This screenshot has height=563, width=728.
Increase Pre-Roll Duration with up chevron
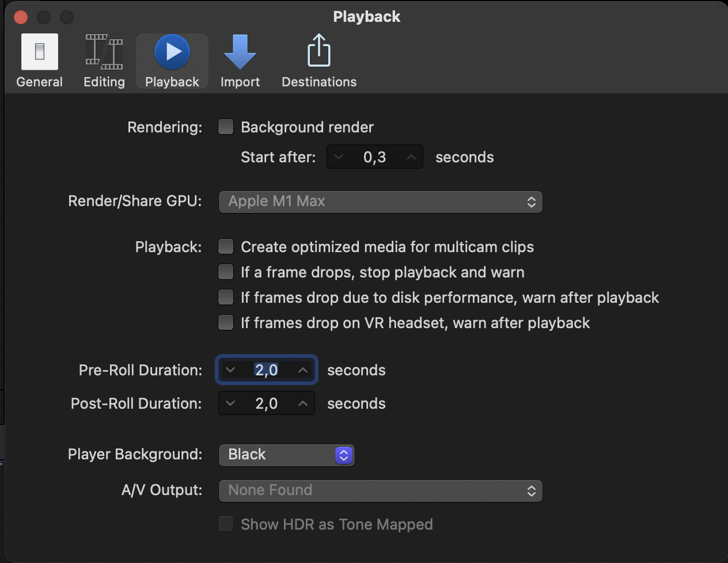[x=303, y=370]
